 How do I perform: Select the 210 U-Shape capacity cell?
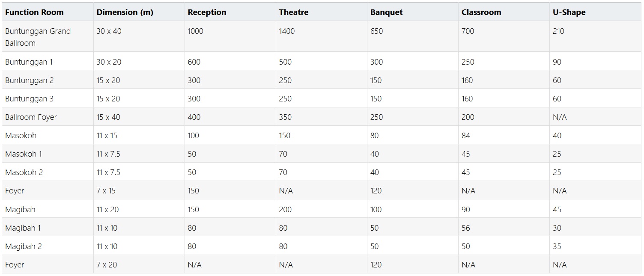pyautogui.click(x=558, y=31)
